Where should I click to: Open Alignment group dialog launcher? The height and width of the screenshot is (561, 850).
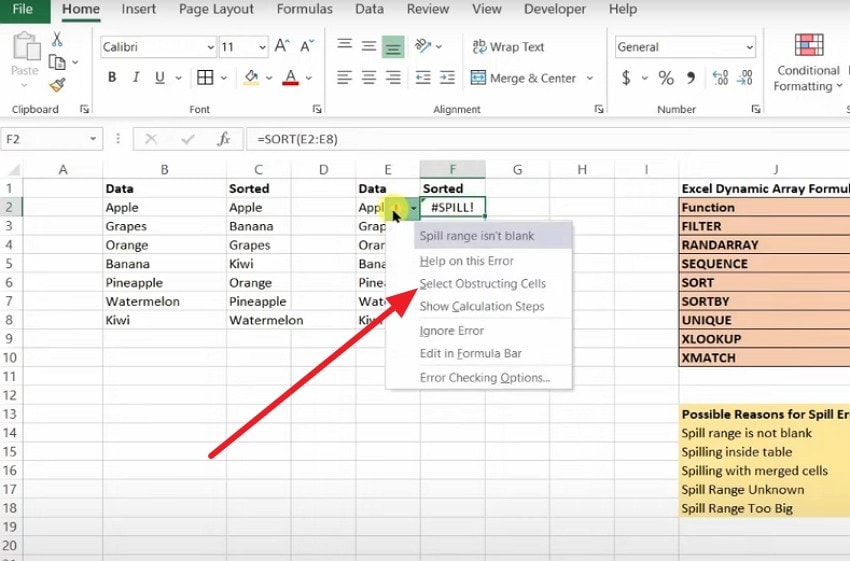tap(599, 109)
